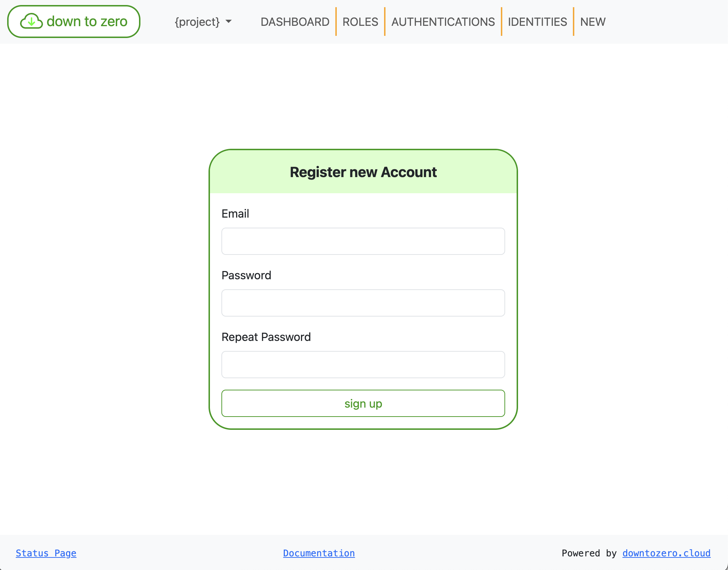Focus the Email input field
Image resolution: width=728 pixels, height=570 pixels.
pyautogui.click(x=363, y=241)
